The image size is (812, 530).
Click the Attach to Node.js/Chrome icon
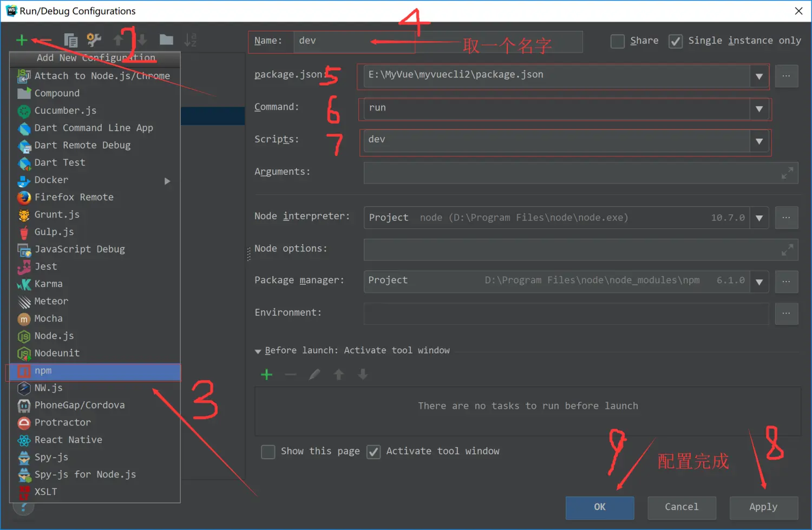point(24,76)
